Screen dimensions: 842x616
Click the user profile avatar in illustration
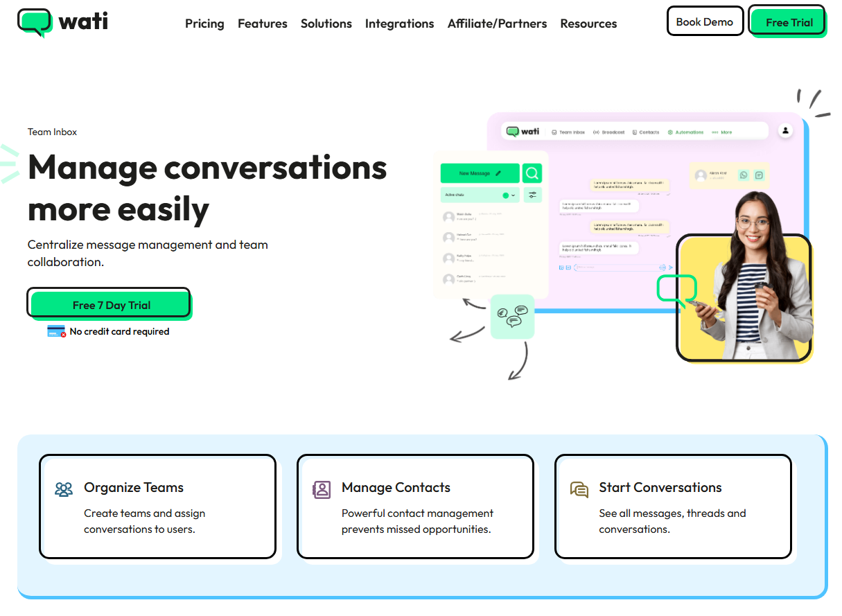click(785, 130)
